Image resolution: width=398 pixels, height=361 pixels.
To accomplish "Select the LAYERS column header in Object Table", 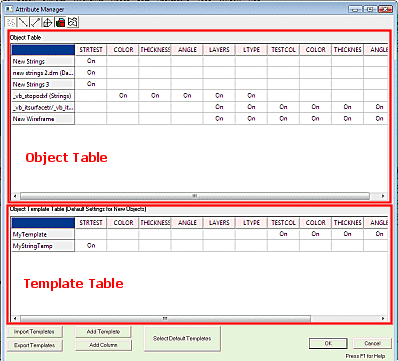I will point(219,50).
